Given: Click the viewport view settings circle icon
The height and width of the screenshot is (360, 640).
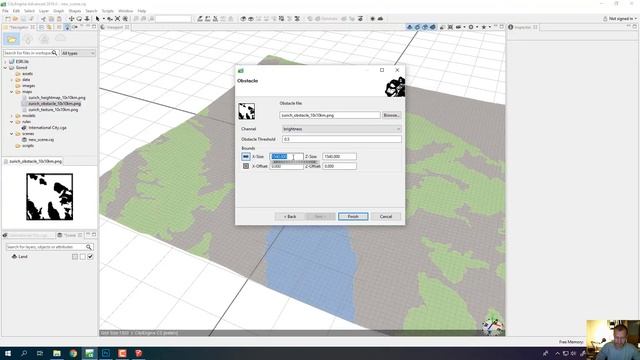Looking at the screenshot, I should tap(471, 27).
